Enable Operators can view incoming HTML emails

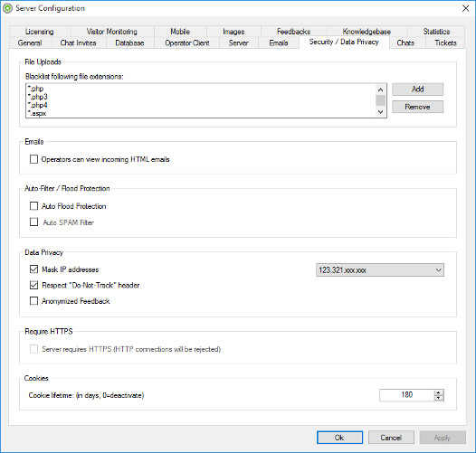pos(33,159)
